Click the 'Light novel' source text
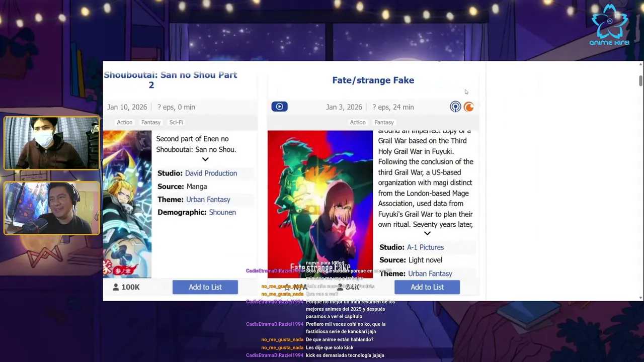The width and height of the screenshot is (644, 362). (425, 260)
